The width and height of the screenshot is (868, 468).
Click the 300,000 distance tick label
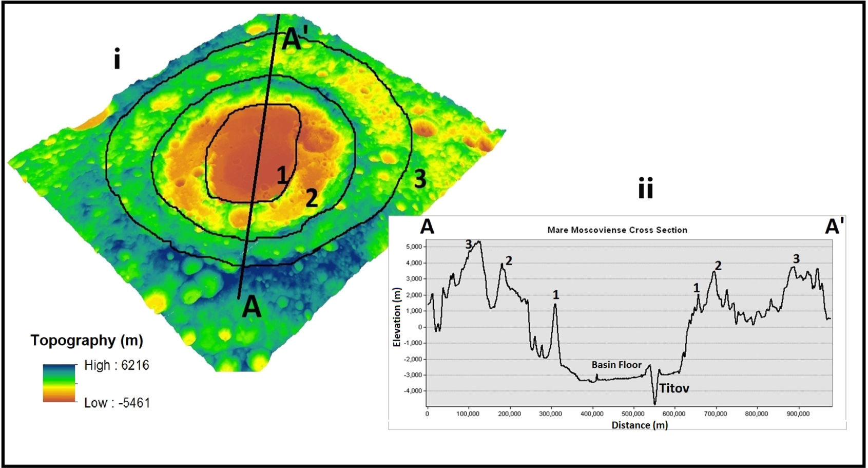tap(551, 414)
